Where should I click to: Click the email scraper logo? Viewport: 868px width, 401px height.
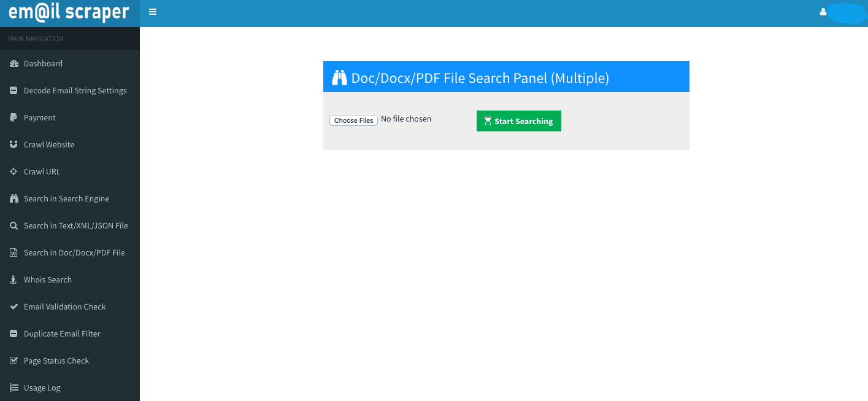click(69, 12)
